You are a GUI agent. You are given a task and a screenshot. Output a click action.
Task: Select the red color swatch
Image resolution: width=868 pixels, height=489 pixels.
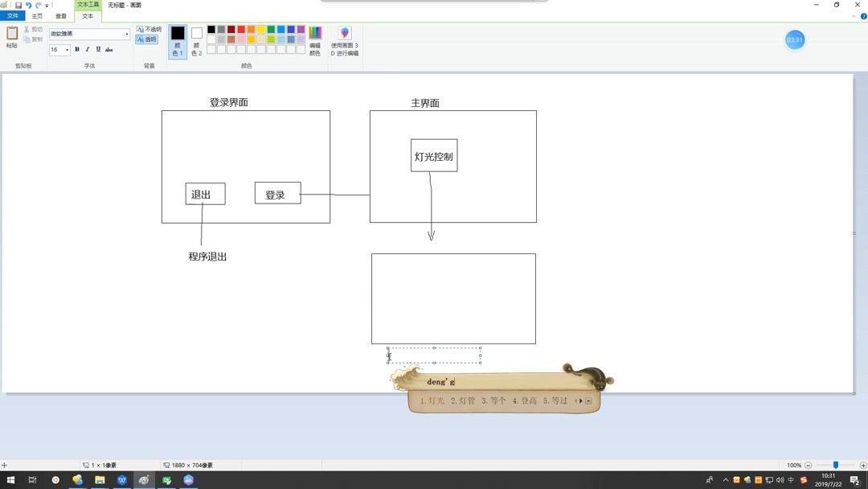tap(241, 29)
